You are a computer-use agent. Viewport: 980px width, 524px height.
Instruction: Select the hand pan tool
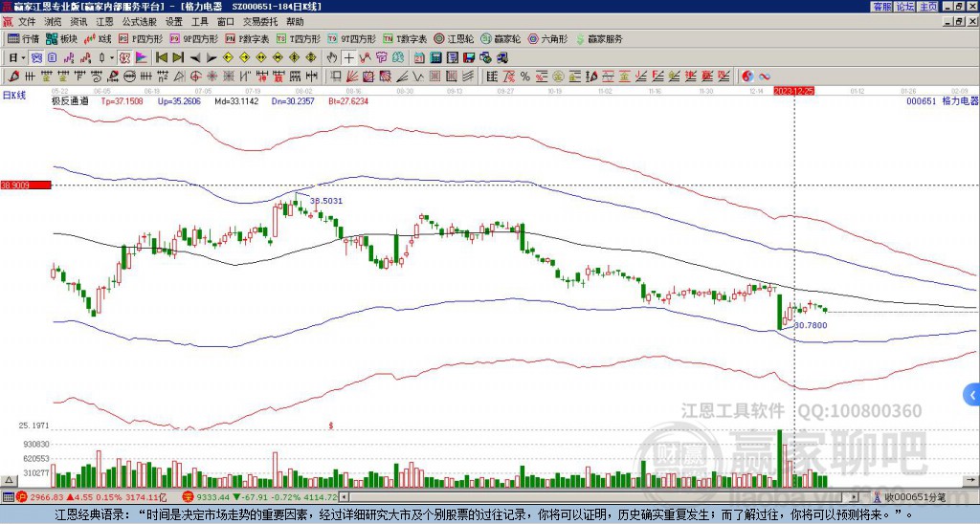(332, 57)
